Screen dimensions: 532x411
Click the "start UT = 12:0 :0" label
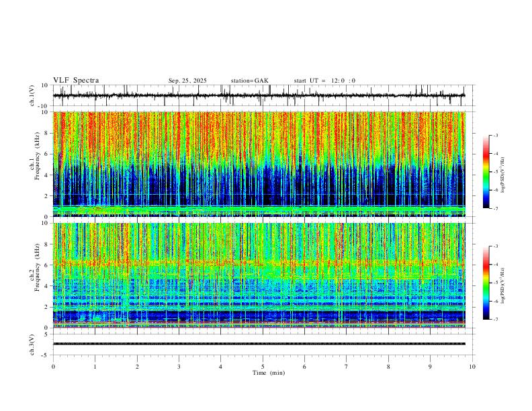[x=324, y=81]
